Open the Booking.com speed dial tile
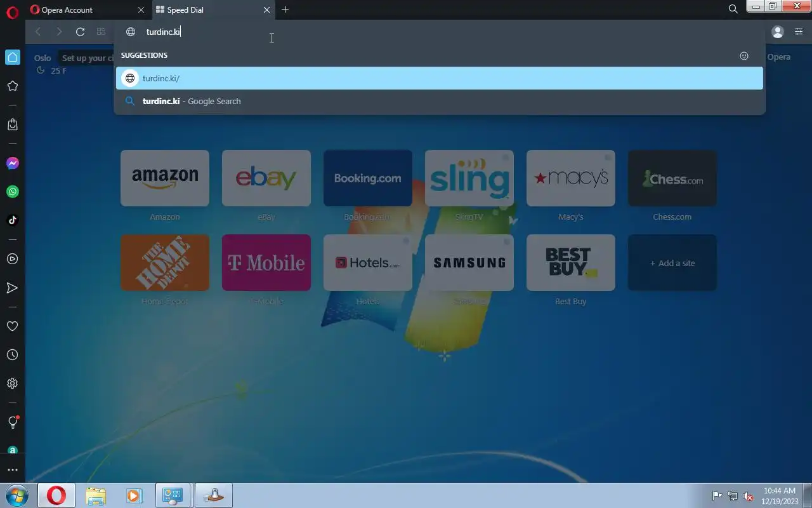 tap(368, 178)
